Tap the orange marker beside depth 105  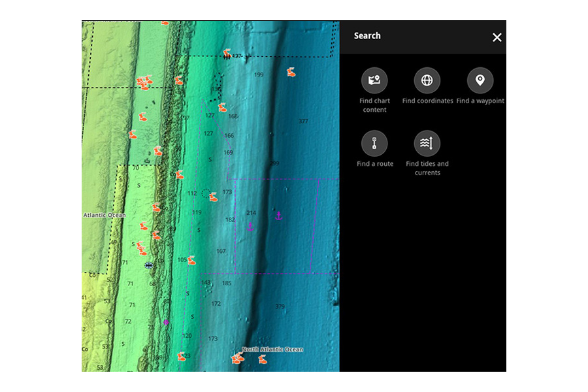click(191, 261)
